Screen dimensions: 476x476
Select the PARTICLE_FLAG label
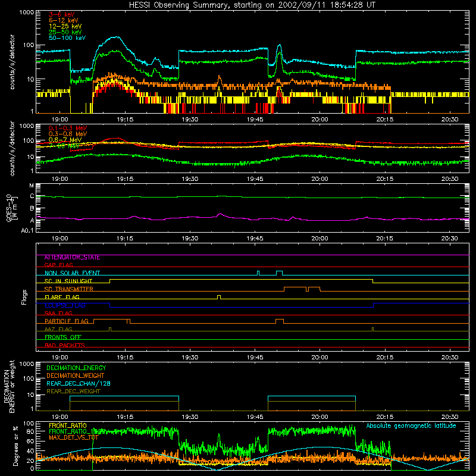click(x=67, y=321)
